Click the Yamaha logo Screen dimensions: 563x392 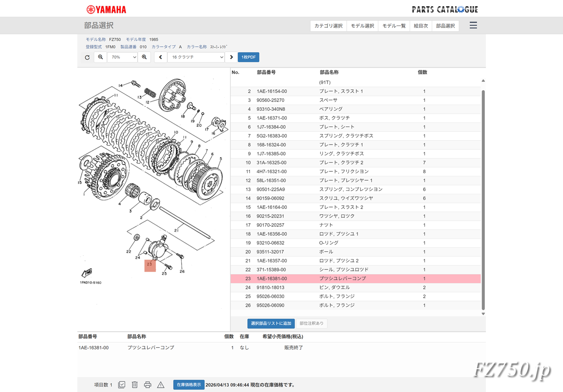click(x=106, y=9)
